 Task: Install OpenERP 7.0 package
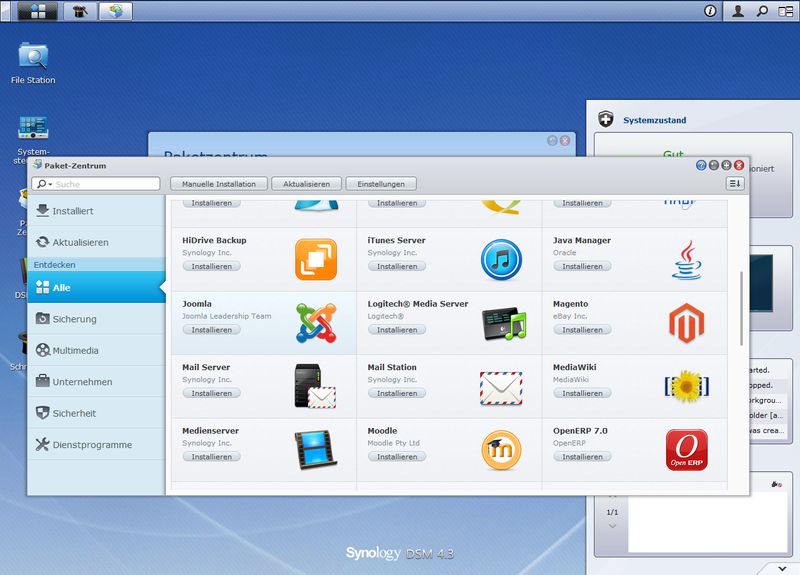point(582,457)
